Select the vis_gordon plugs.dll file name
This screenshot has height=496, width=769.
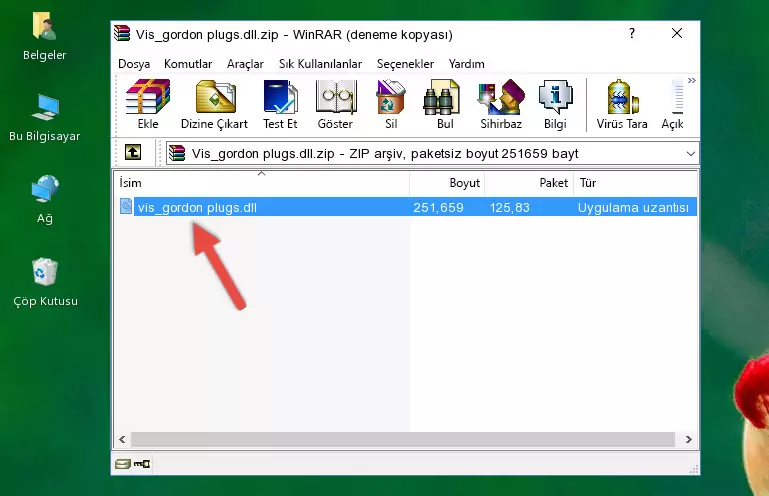(x=197, y=208)
